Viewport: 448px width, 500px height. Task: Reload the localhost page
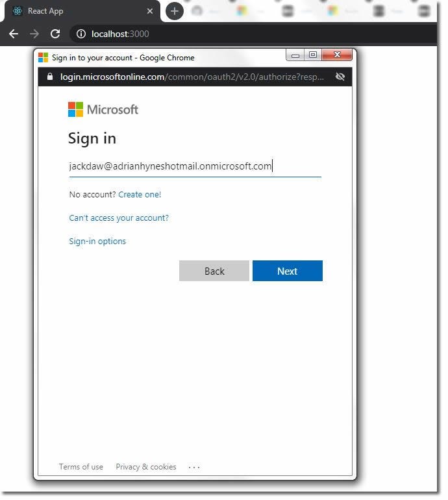pos(55,34)
